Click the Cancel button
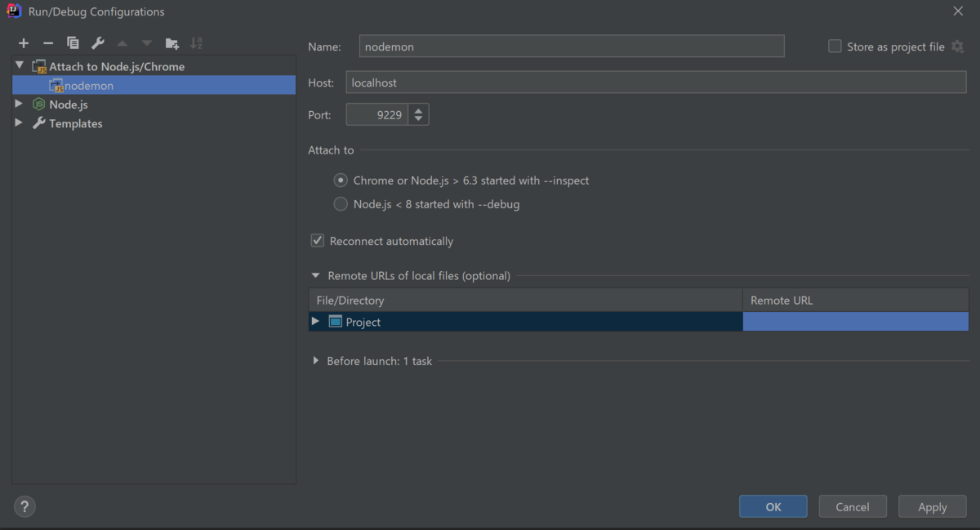This screenshot has height=530, width=980. [x=853, y=506]
